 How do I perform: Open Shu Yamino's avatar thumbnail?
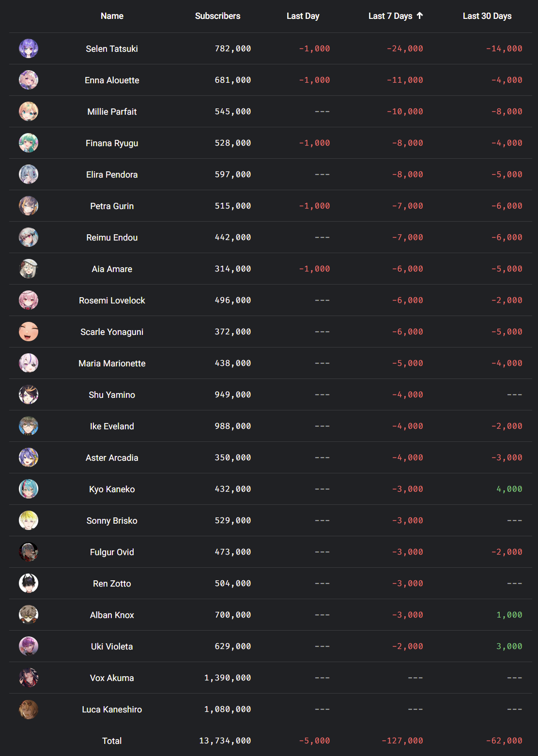pyautogui.click(x=29, y=394)
